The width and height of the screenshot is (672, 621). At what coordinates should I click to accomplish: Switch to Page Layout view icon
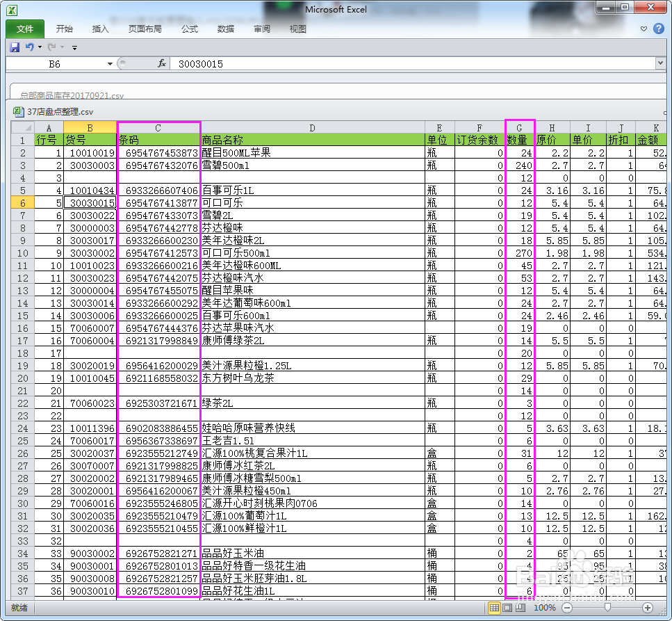click(x=507, y=607)
